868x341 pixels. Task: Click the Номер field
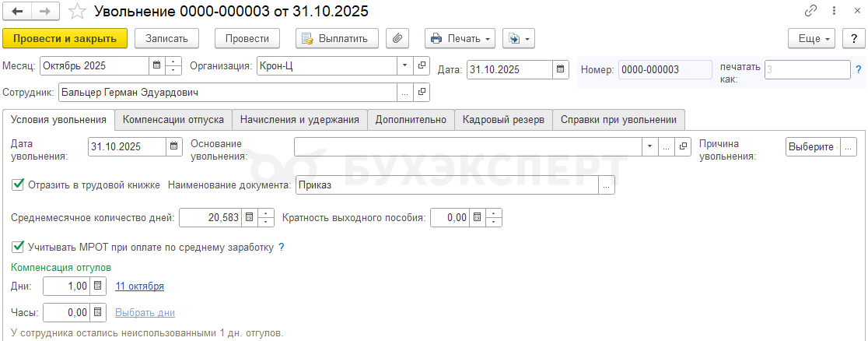pyautogui.click(x=666, y=69)
